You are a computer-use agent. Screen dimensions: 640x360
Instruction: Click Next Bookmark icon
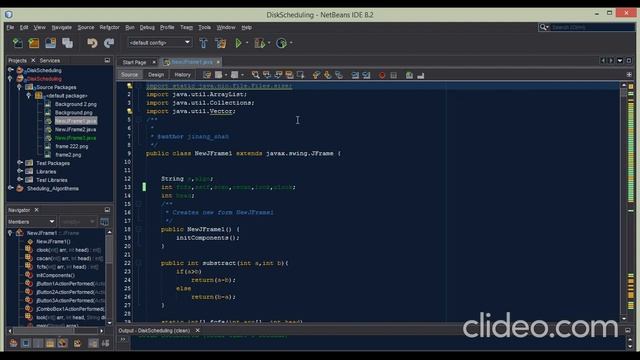[x=327, y=75]
